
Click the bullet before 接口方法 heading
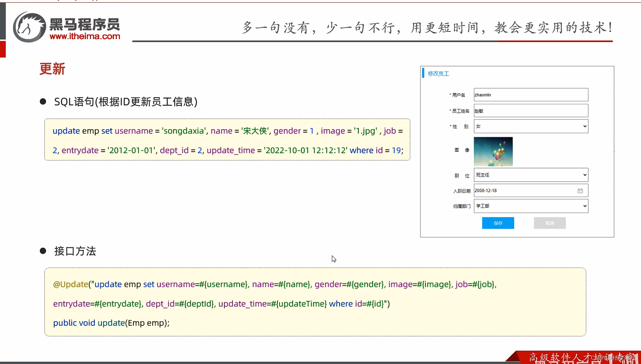[x=43, y=251]
